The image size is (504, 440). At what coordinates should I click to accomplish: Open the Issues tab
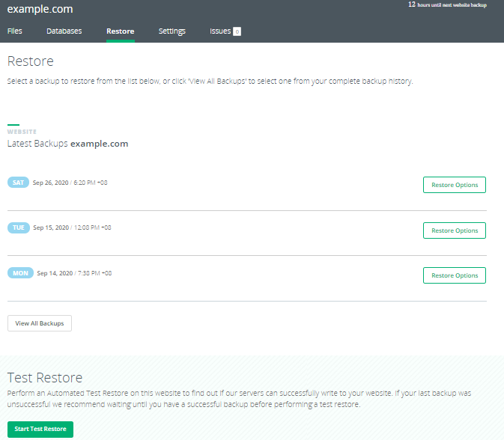coord(220,31)
